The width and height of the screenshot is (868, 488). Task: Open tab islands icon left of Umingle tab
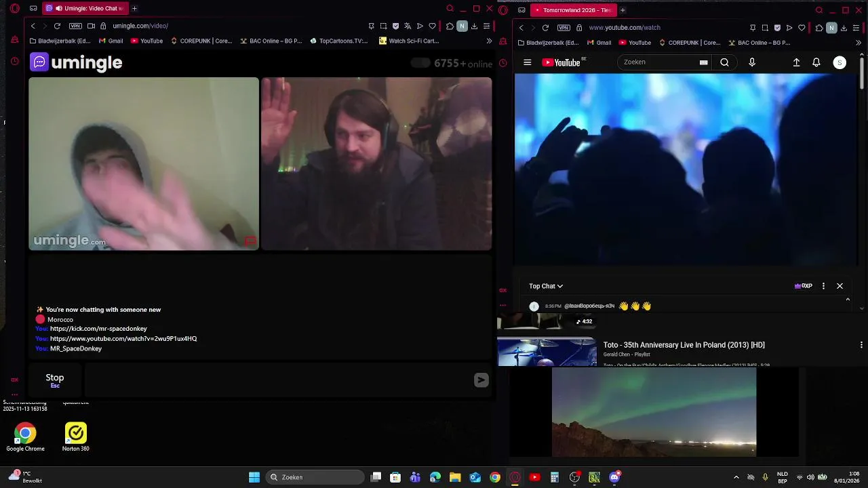[x=33, y=8]
